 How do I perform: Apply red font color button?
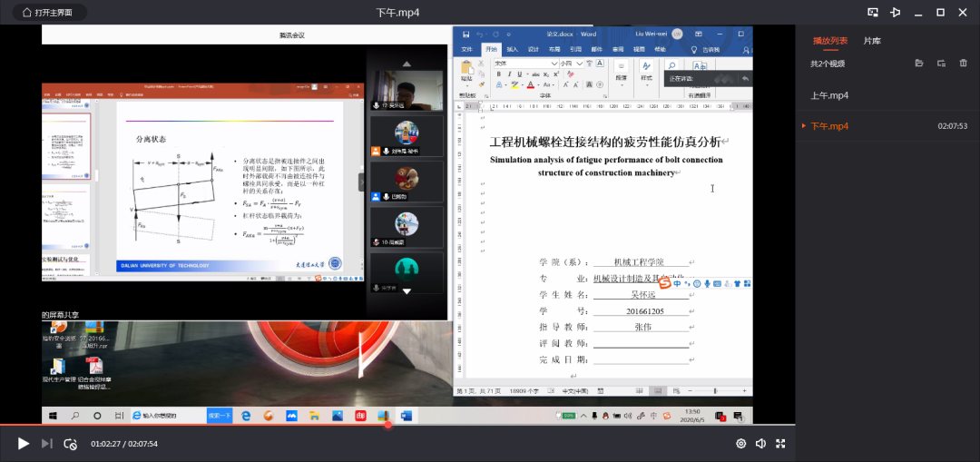530,85
